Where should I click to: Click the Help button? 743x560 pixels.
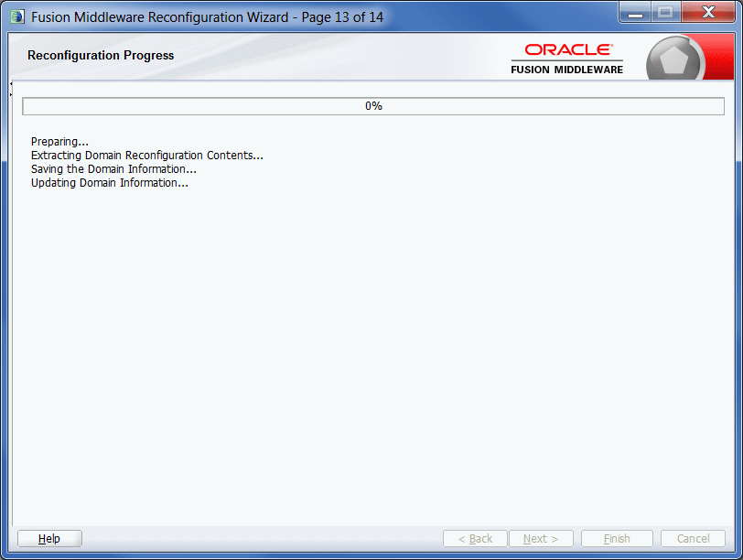(x=49, y=539)
